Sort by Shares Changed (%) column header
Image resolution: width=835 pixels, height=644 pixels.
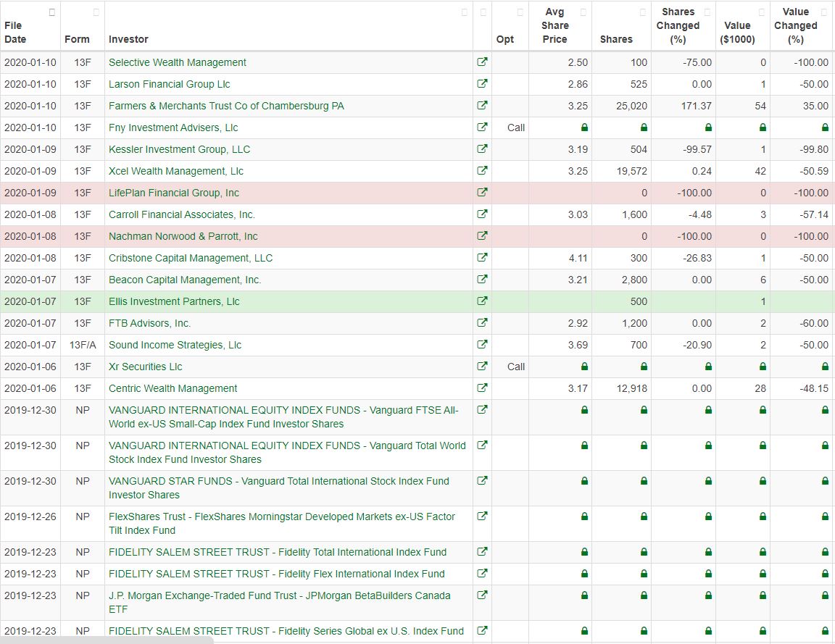tap(684, 26)
